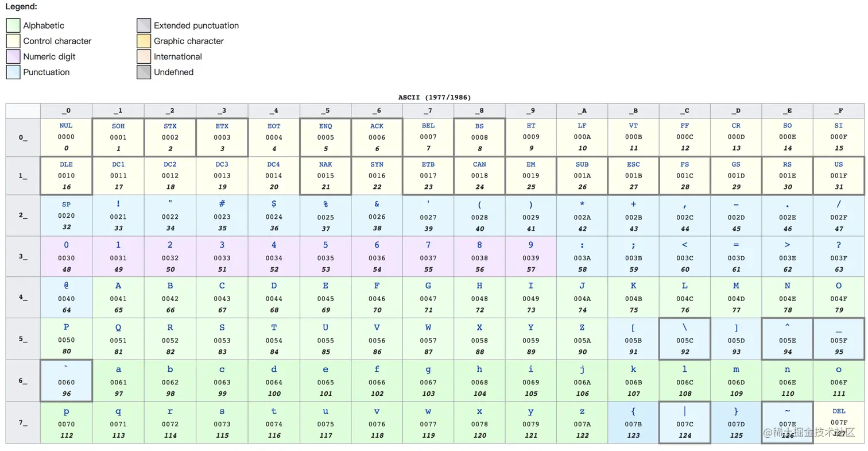Click the US cell 001F
This screenshot has height=451, width=868.
pos(839,176)
